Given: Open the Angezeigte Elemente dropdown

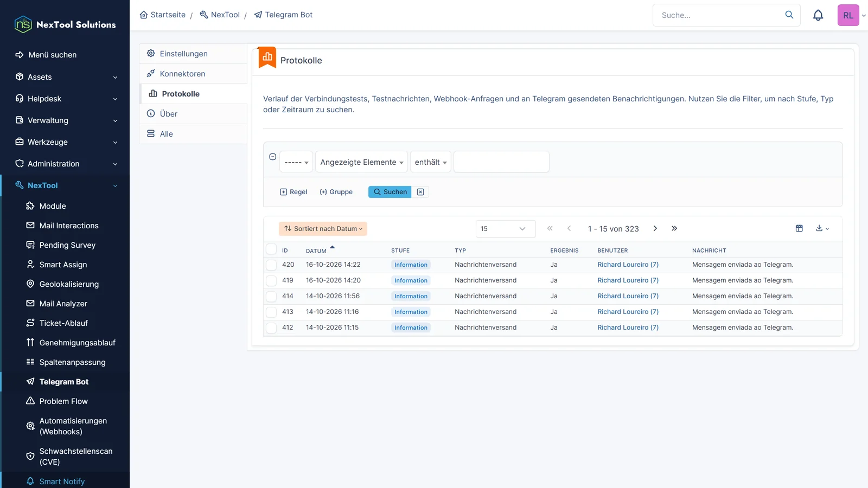Looking at the screenshot, I should pyautogui.click(x=361, y=162).
